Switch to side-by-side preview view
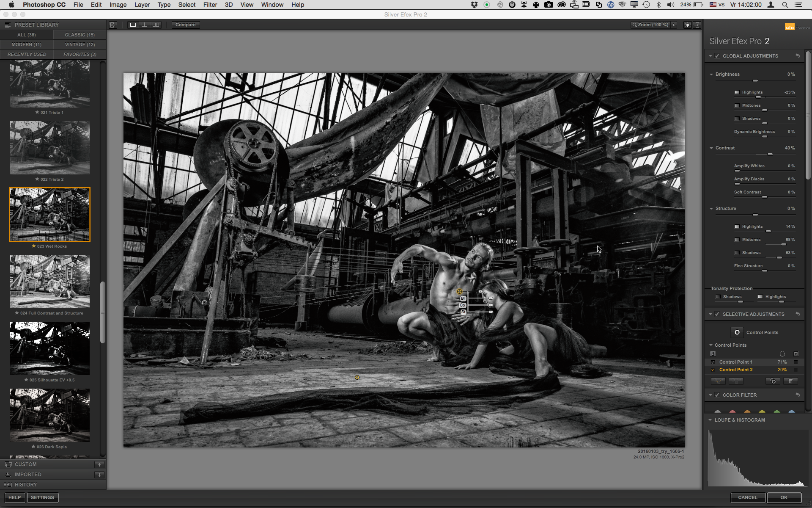The height and width of the screenshot is (508, 812). coord(156,25)
